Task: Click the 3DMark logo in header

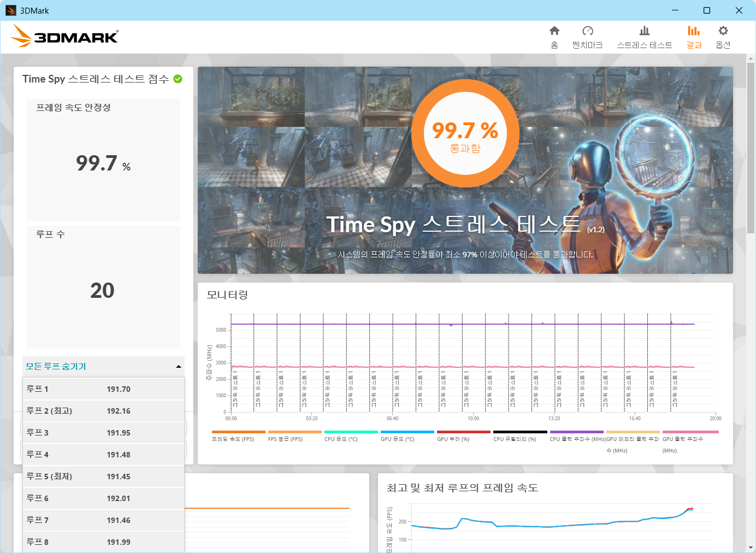Action: (x=64, y=36)
